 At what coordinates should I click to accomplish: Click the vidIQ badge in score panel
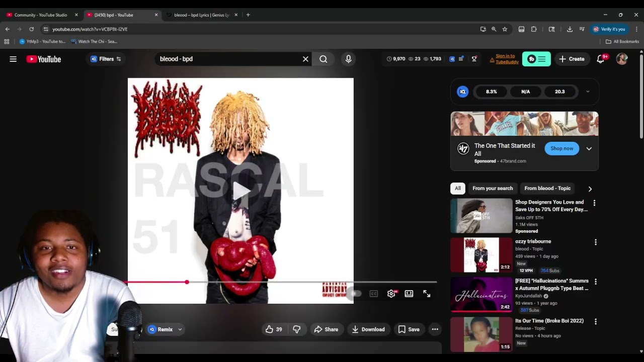462,92
